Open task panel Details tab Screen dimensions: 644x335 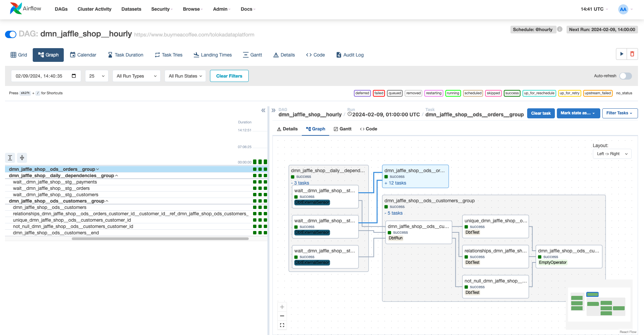point(287,129)
